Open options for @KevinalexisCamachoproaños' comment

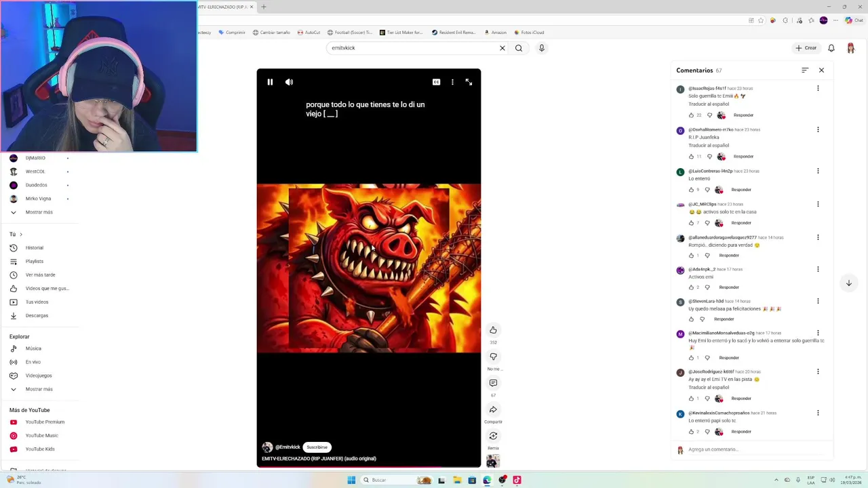click(x=818, y=413)
